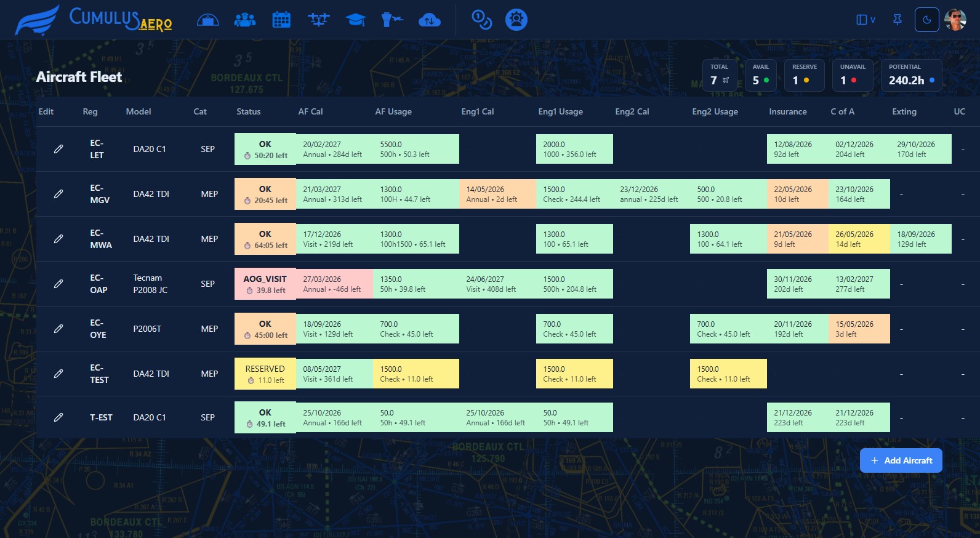Viewport: 980px width, 538px height.
Task: Click the UNAVAIL 1 stat card
Action: tap(853, 75)
